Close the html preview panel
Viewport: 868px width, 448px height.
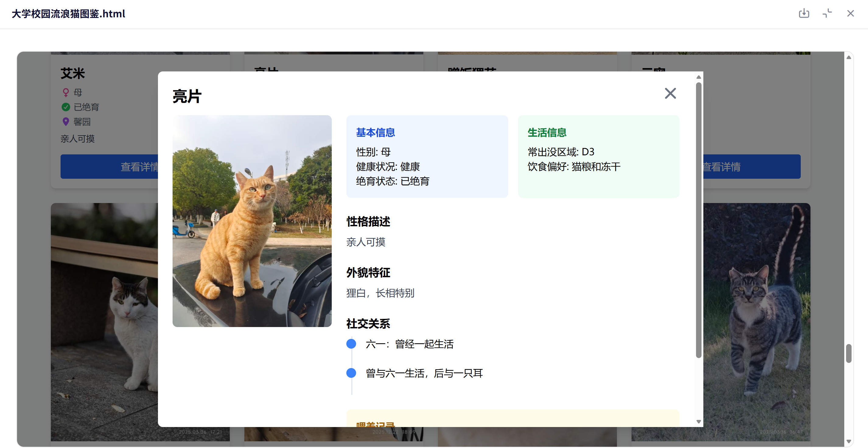pyautogui.click(x=850, y=13)
